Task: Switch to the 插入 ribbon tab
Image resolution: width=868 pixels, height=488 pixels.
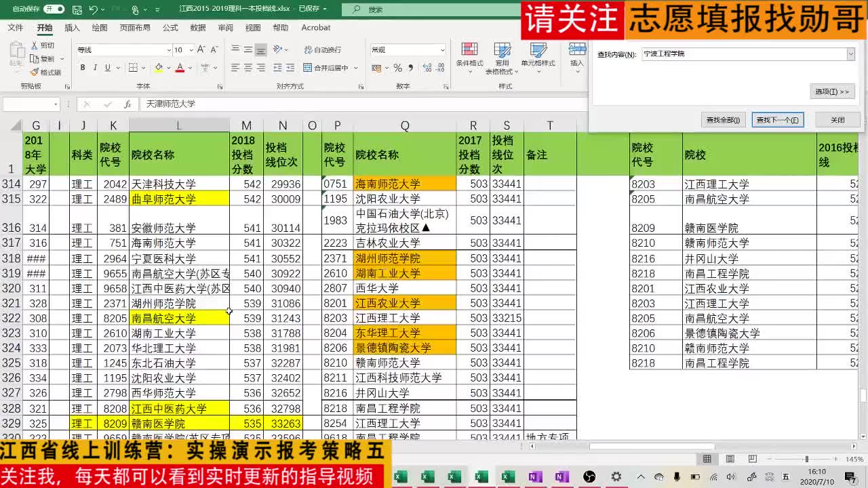Action: tap(72, 28)
